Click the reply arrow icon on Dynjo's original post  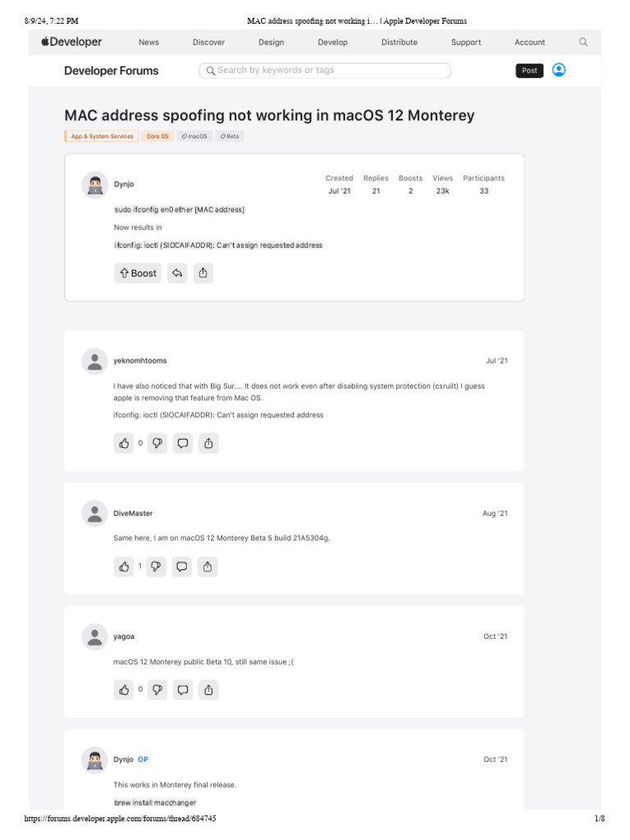177,273
